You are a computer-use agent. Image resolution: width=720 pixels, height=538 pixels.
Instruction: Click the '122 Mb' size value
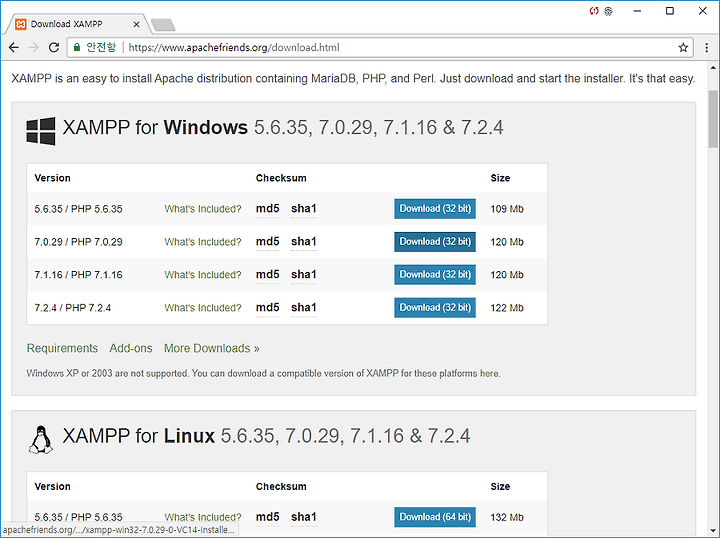[507, 308]
